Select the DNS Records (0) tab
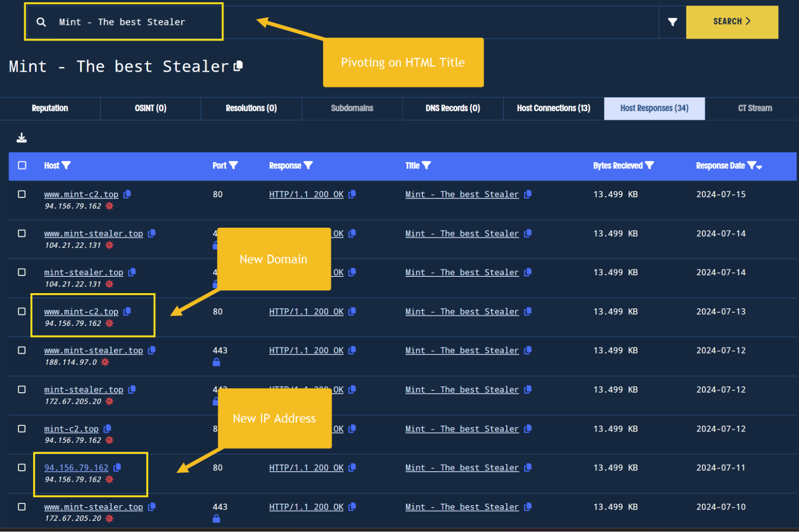Screen dimensions: 799x532 pos(453,108)
